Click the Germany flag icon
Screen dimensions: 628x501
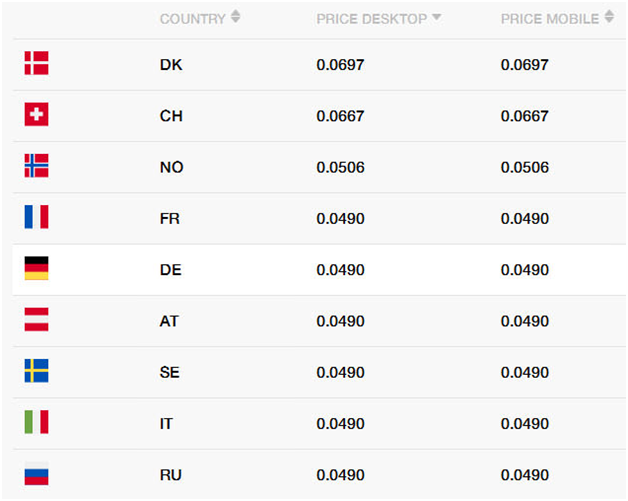[x=36, y=268]
